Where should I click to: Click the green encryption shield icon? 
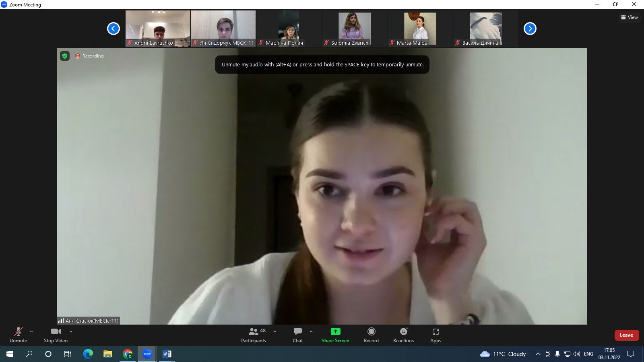[65, 56]
